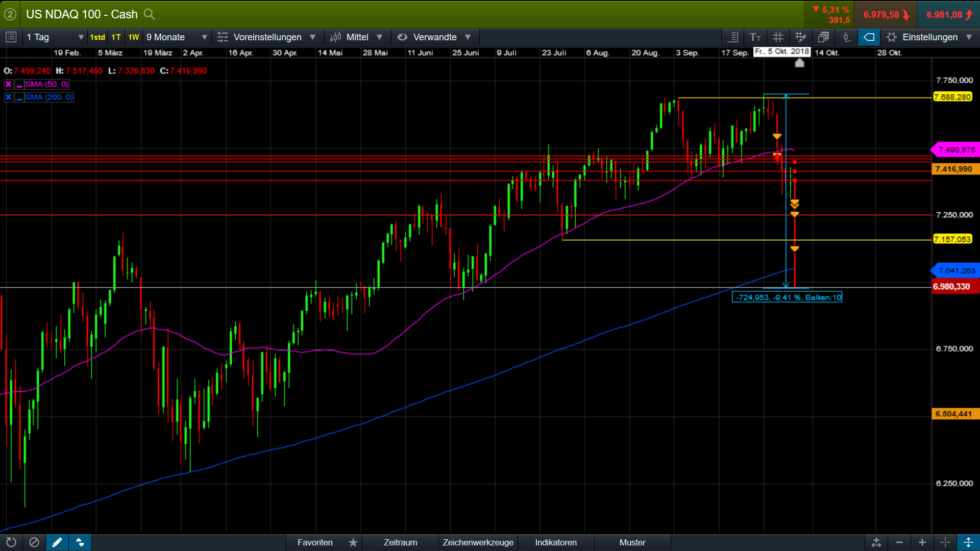This screenshot has width=980, height=551.
Task: Open the text size tool icon
Action: pyautogui.click(x=755, y=37)
